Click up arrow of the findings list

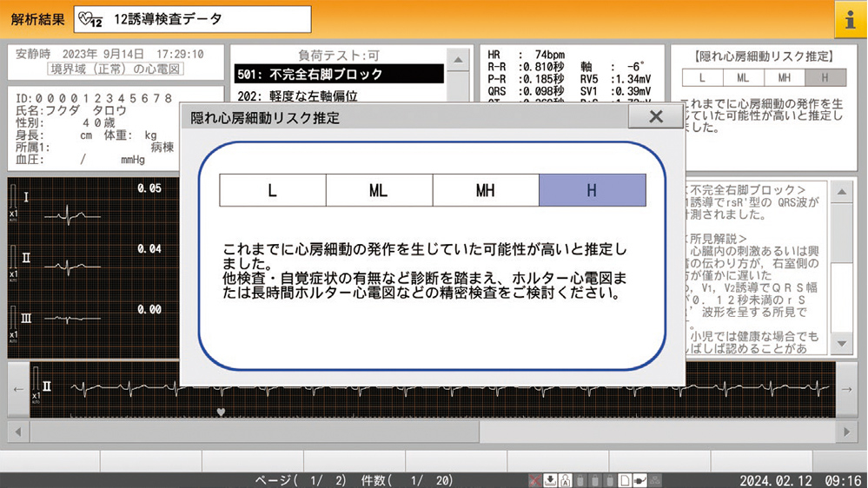point(459,59)
